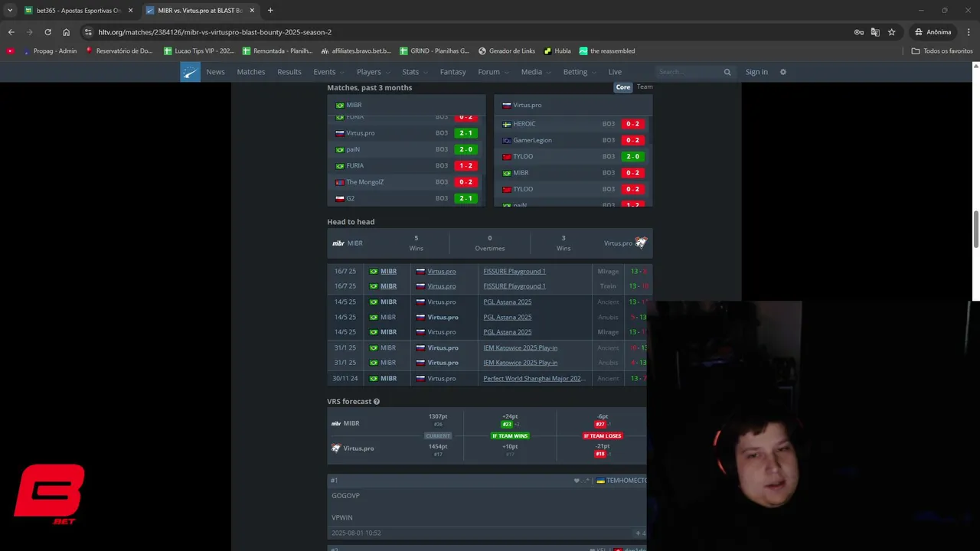
Task: Click The MongolZ match in MIBR list
Action: (x=406, y=182)
